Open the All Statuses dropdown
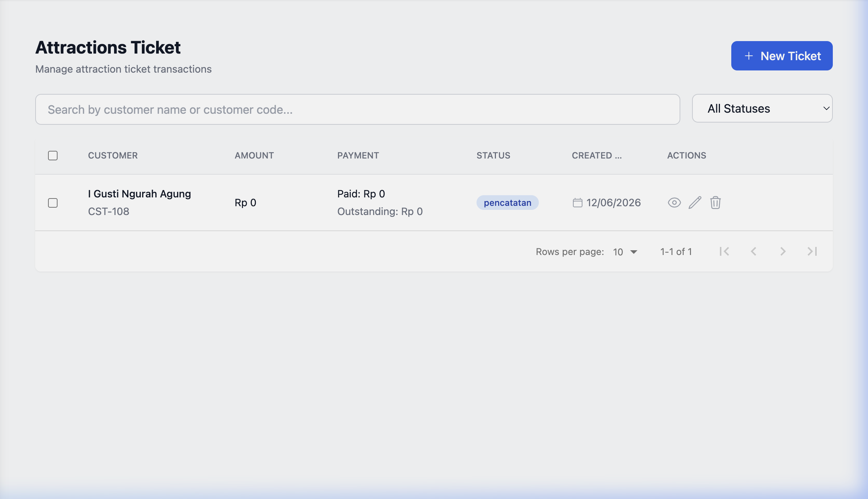Screen dimensions: 868x499 coord(762,108)
